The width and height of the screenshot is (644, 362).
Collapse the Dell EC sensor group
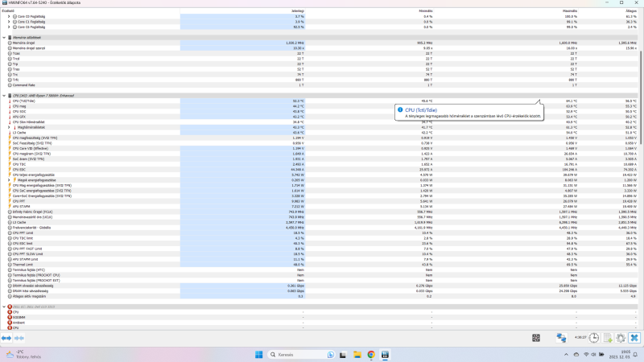4,306
